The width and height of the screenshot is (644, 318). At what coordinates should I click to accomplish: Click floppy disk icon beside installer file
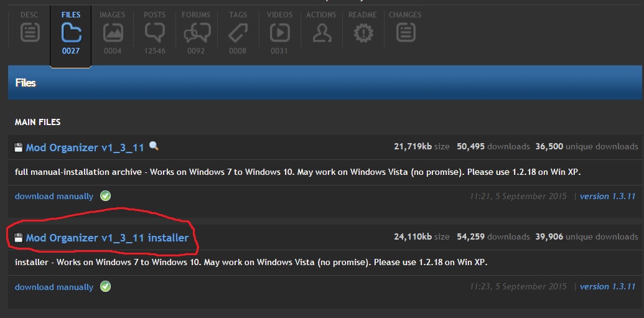[19, 238]
